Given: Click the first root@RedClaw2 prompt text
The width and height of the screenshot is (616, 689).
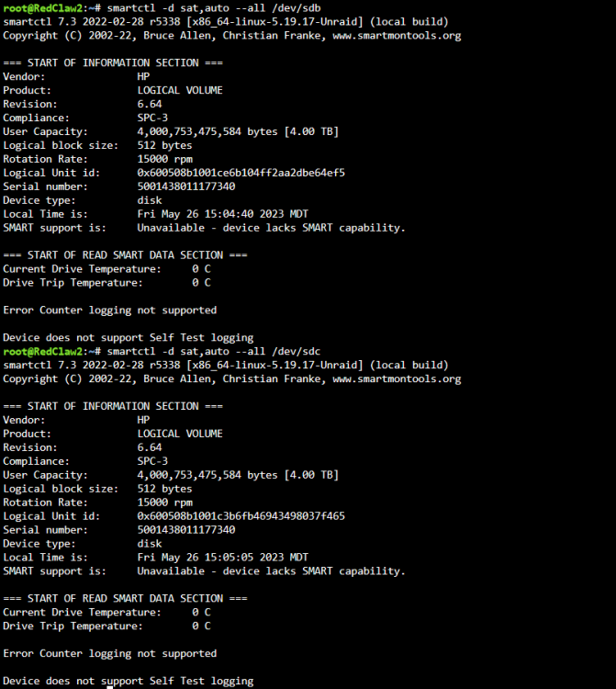Looking at the screenshot, I should pyautogui.click(x=42, y=8).
